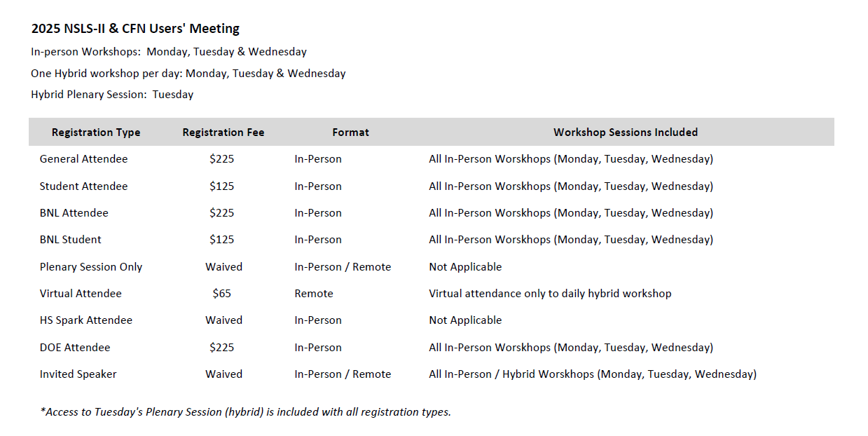Click "Not Applicable" in Plenary Session Only row
868x436 pixels.
tap(465, 267)
